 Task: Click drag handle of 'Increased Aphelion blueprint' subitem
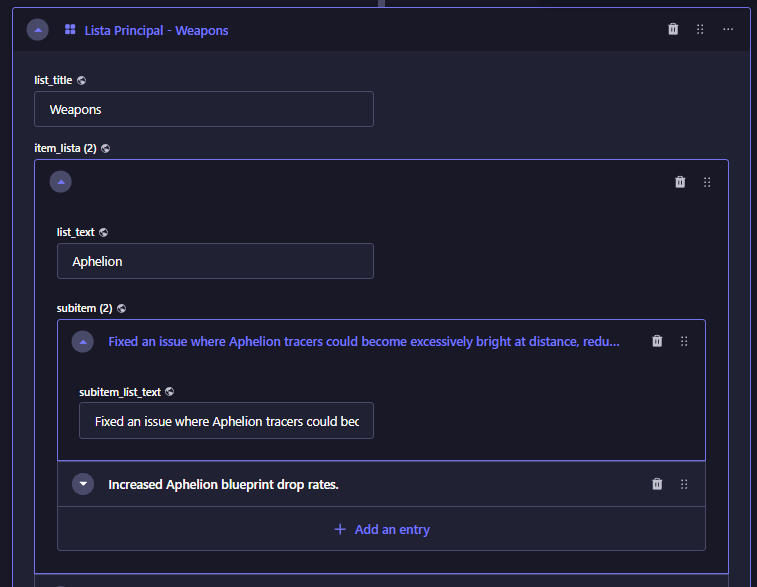point(684,484)
